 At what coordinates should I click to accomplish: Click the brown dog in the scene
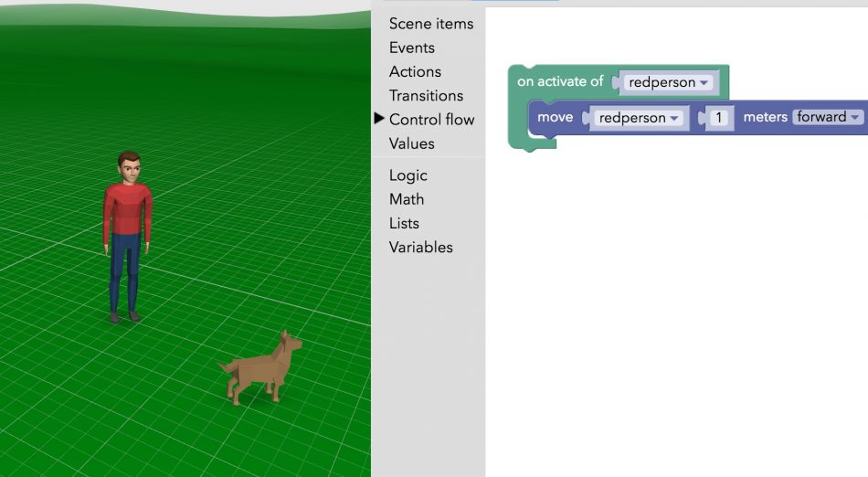[x=260, y=366]
